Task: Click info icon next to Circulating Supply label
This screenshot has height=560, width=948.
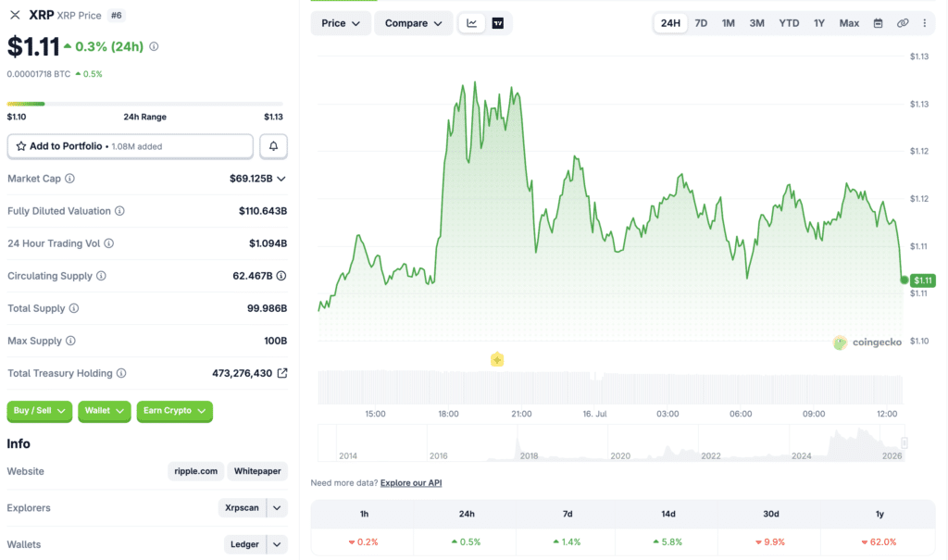Action: pyautogui.click(x=101, y=276)
